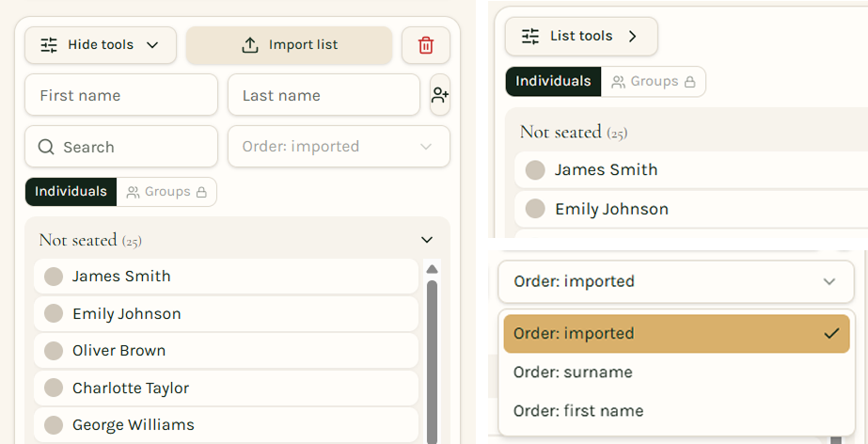This screenshot has height=444, width=868.
Task: Select James Smith in the left list
Action: pyautogui.click(x=226, y=277)
